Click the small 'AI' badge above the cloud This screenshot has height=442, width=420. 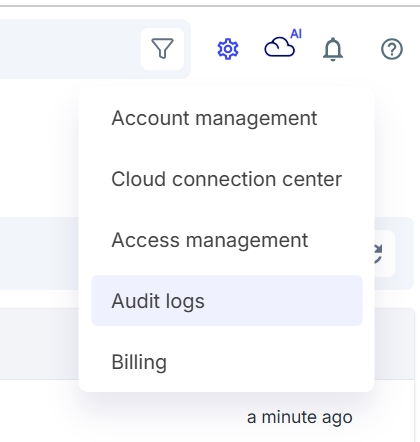point(296,34)
